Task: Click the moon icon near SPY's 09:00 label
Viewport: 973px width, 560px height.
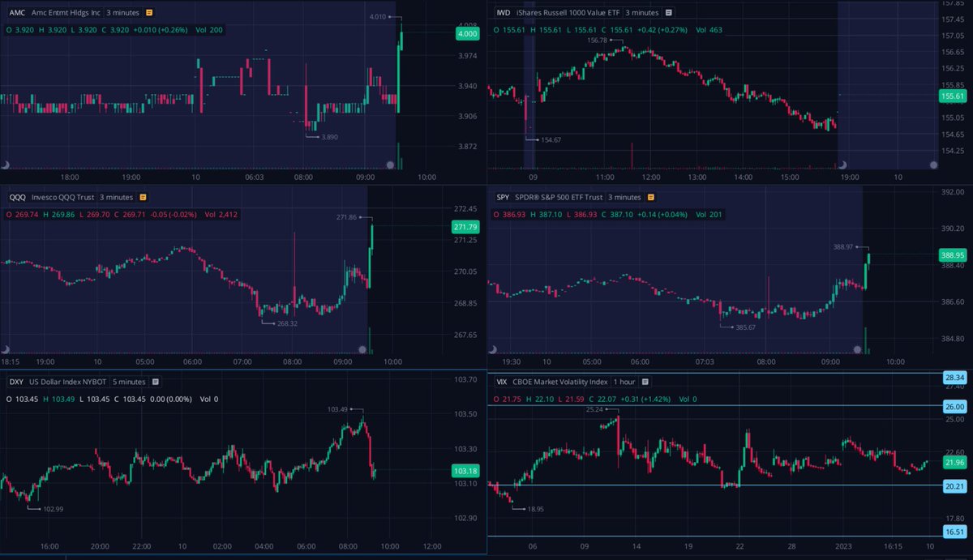Action: click(858, 349)
